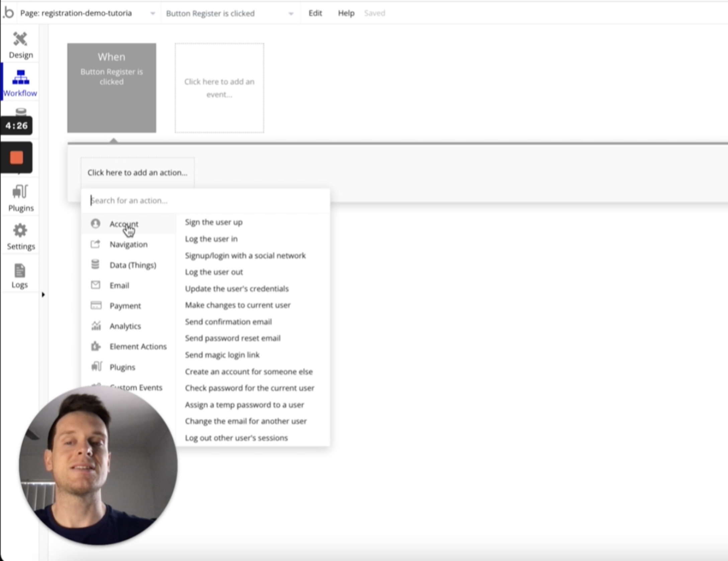
Task: Open the Edit menu
Action: pyautogui.click(x=315, y=13)
